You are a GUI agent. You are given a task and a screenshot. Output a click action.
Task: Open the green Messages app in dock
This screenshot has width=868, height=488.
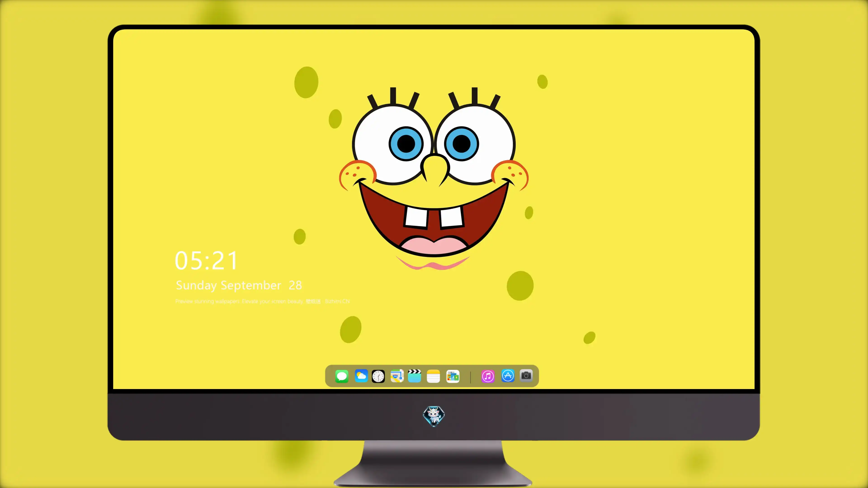click(x=342, y=376)
